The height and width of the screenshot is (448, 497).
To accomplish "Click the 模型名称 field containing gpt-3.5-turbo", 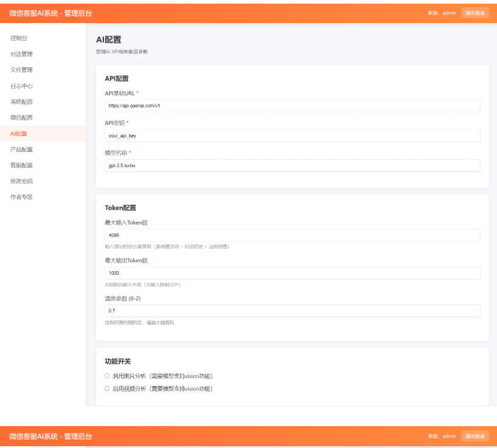I will click(x=291, y=165).
